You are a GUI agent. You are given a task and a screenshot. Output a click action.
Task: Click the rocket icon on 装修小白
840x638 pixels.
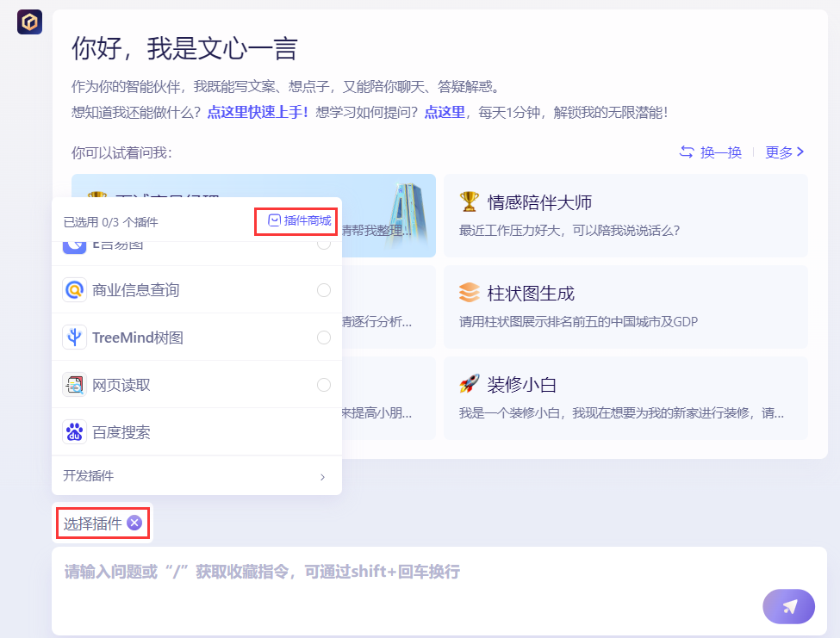pos(470,384)
